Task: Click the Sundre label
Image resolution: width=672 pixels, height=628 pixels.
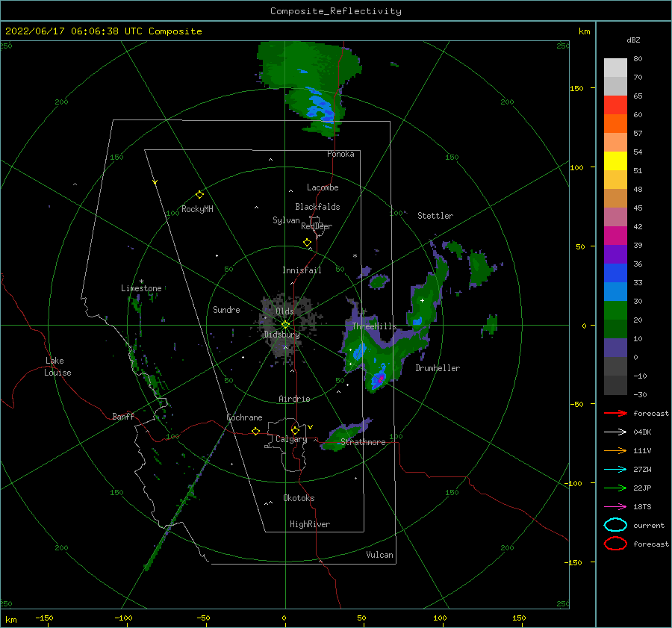Action: pos(226,309)
